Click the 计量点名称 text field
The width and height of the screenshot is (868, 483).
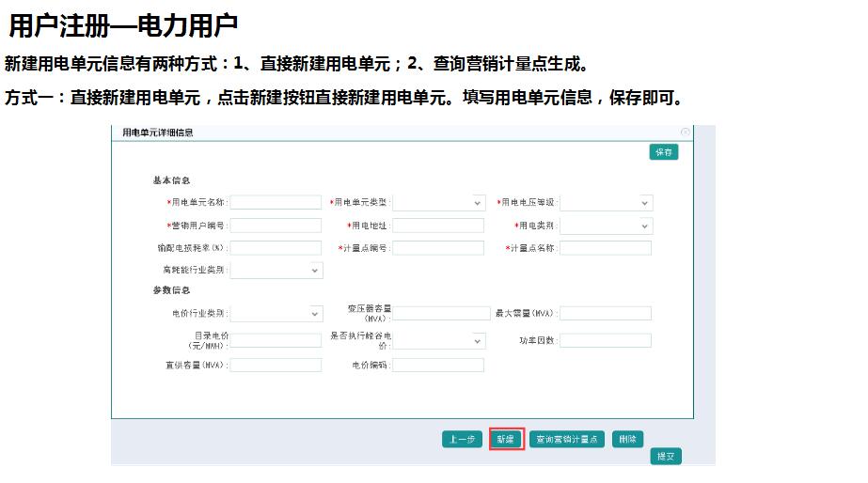(x=606, y=248)
